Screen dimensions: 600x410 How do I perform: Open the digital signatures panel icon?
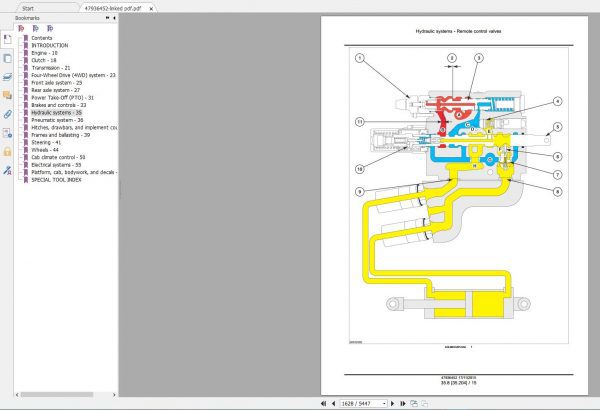(7, 170)
